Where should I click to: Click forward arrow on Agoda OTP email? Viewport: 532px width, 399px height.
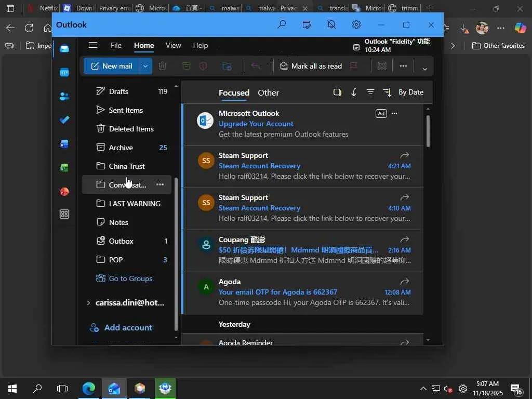tap(404, 282)
